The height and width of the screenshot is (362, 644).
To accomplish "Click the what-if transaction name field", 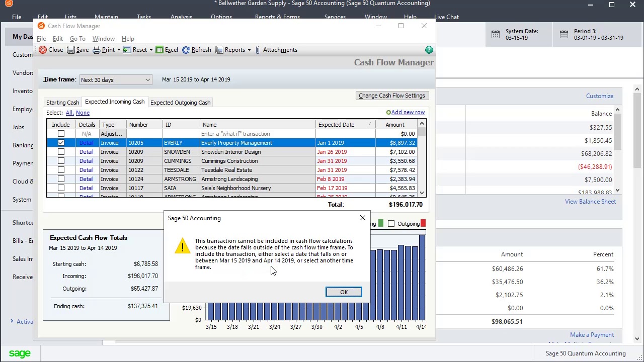I will tap(257, 134).
